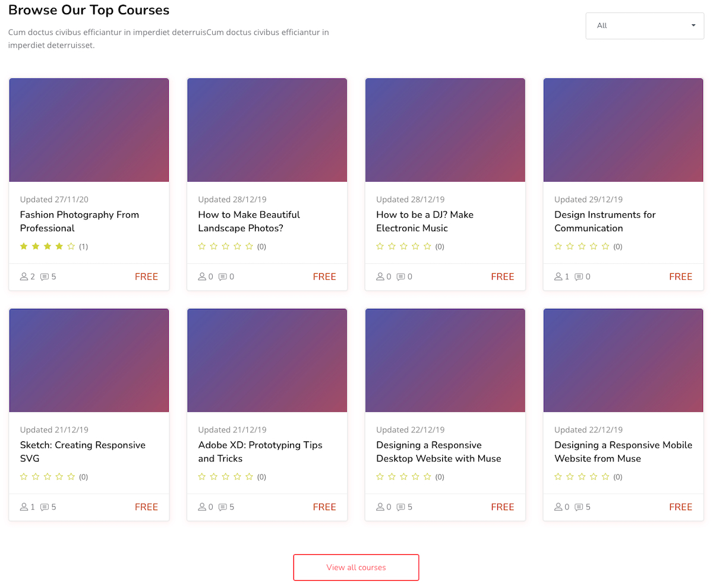
Task: Click the Design Instruments for Communication thumbnail
Action: point(623,130)
